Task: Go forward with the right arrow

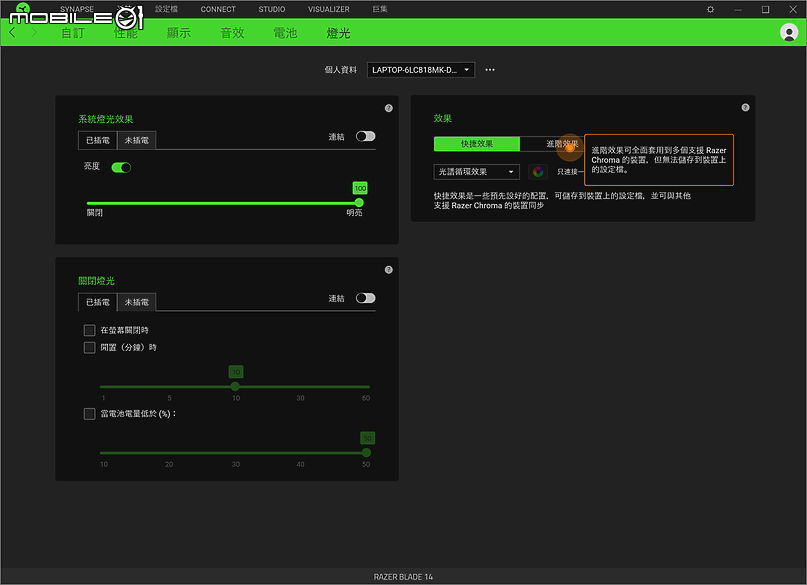Action: click(x=34, y=32)
